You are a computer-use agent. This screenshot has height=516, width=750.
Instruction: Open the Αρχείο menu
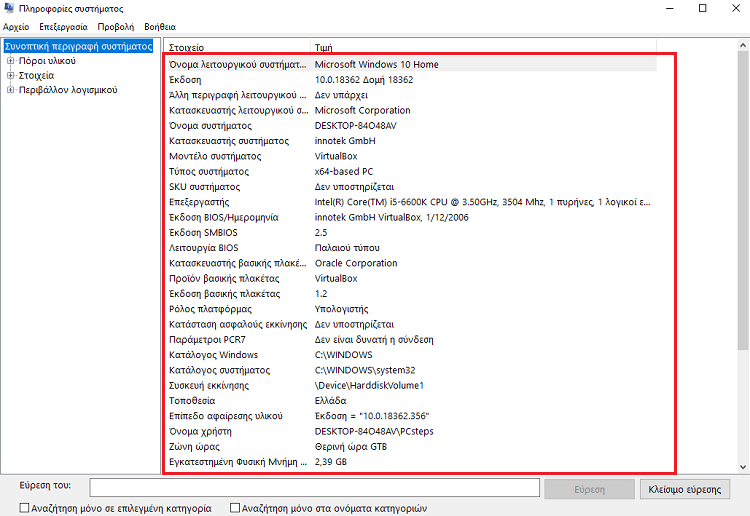click(x=16, y=27)
